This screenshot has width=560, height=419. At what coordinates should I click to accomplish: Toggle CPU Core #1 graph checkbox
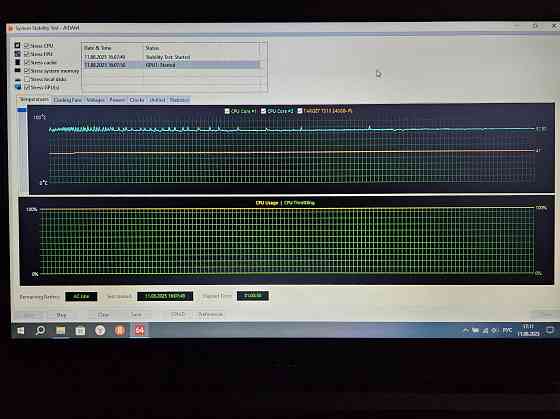[x=227, y=111]
